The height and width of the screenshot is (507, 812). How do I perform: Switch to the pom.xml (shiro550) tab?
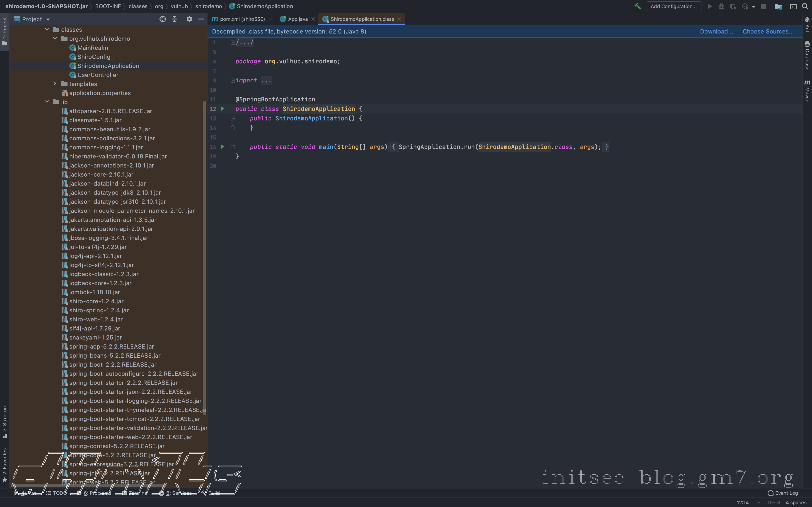tap(242, 19)
